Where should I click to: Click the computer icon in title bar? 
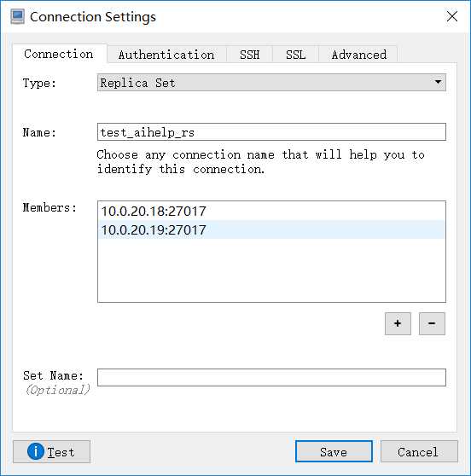pos(17,17)
